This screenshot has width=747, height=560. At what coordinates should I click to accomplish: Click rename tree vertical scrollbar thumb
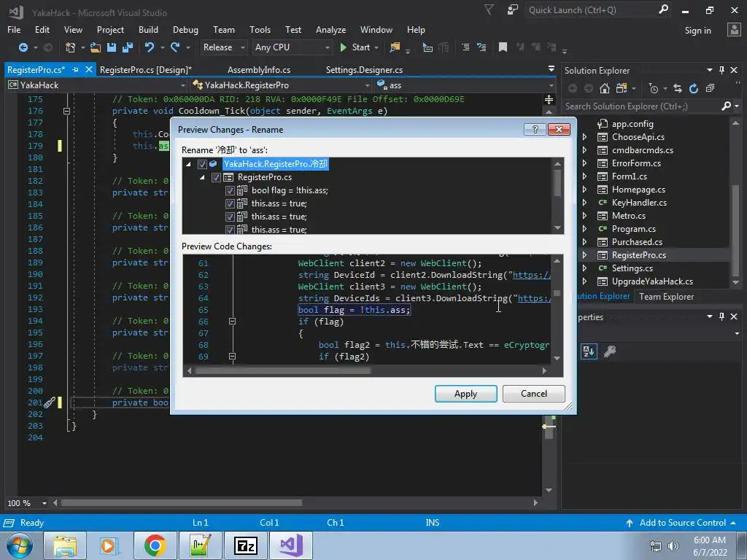tap(557, 183)
